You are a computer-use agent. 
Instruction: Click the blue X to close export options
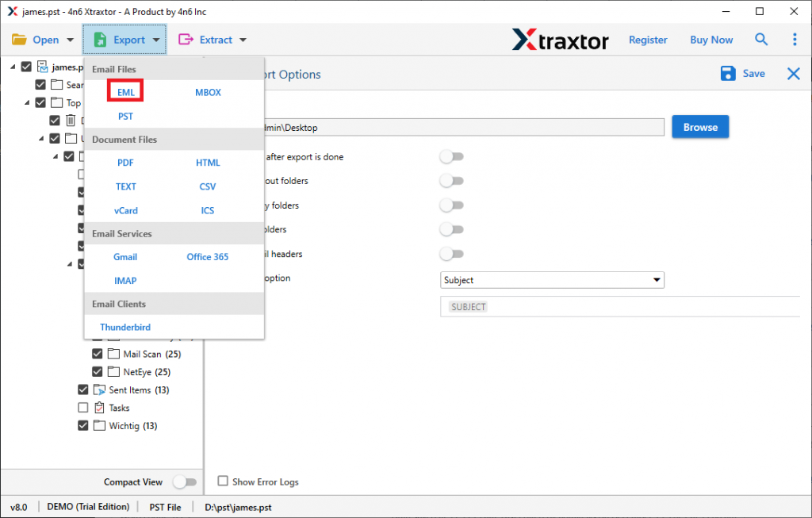(793, 74)
